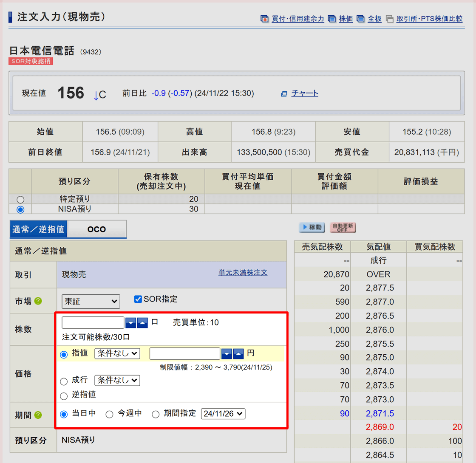Viewport: 476px width, 463px height.
Task: Open the 条件なし dropdown beside 指値
Action: 117,353
